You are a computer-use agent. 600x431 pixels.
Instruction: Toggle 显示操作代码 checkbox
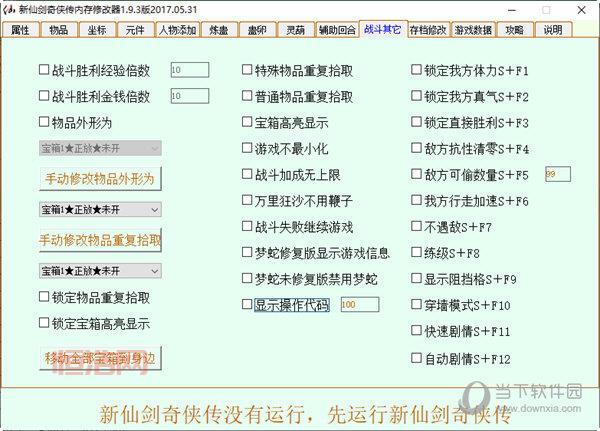247,304
